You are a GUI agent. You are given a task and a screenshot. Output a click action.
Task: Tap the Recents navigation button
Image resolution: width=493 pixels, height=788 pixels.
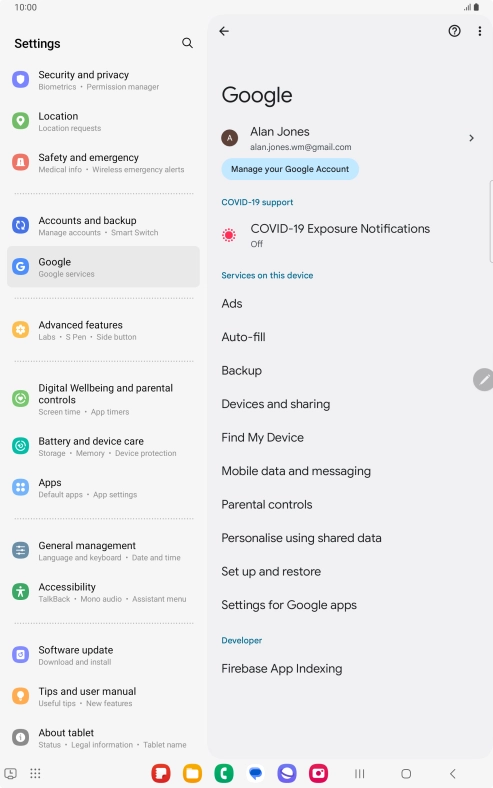(359, 773)
